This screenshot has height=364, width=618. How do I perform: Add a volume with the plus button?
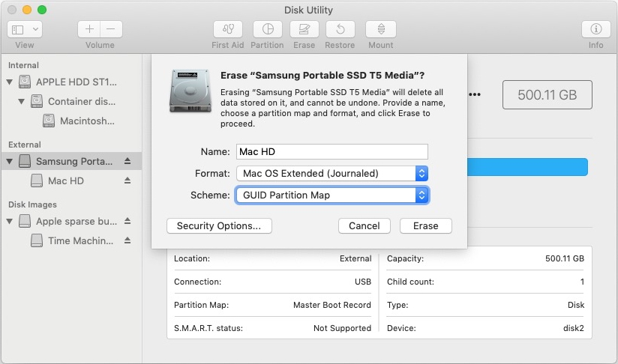89,29
